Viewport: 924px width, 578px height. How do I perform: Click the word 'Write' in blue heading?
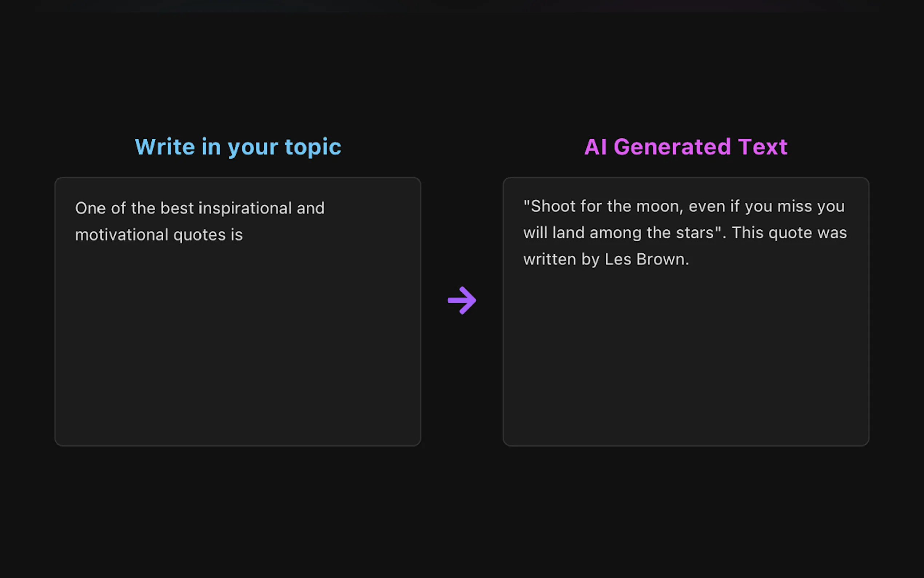[x=165, y=147]
